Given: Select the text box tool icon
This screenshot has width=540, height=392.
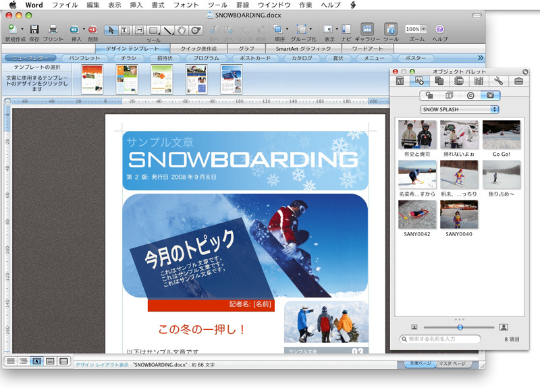Looking at the screenshot, I should tap(125, 30).
